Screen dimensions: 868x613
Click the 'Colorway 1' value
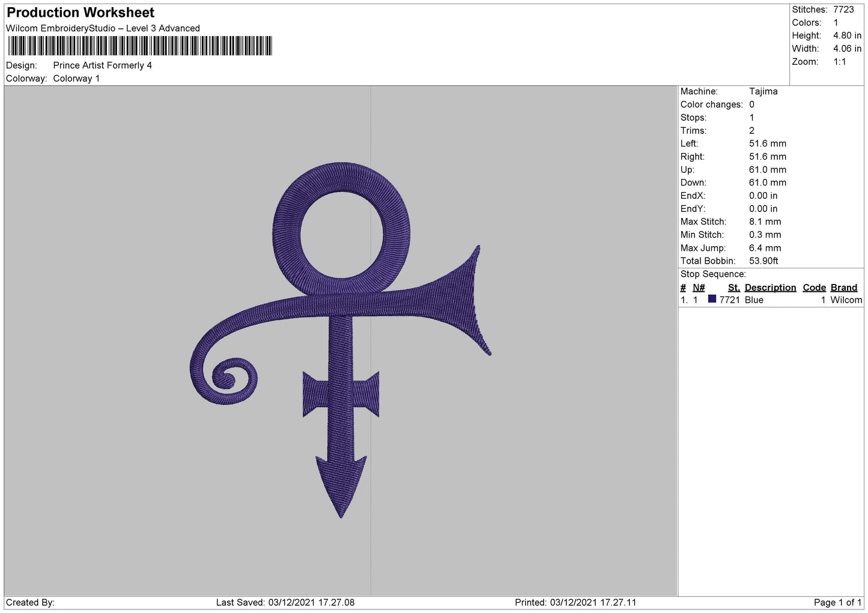tap(76, 79)
